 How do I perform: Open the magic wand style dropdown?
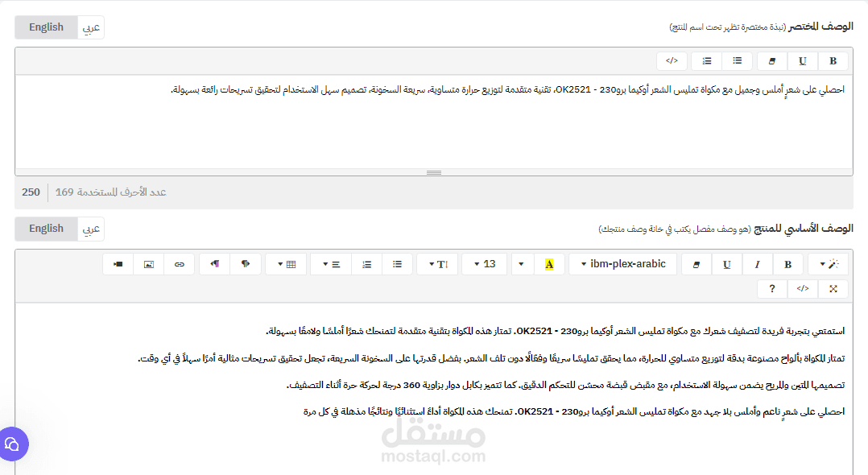tap(828, 264)
